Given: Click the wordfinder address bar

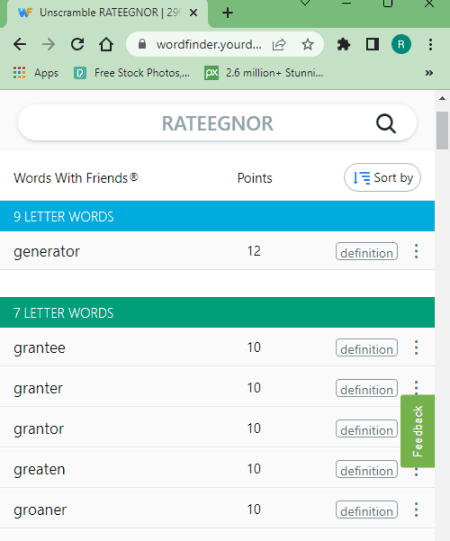Looking at the screenshot, I should (208, 45).
